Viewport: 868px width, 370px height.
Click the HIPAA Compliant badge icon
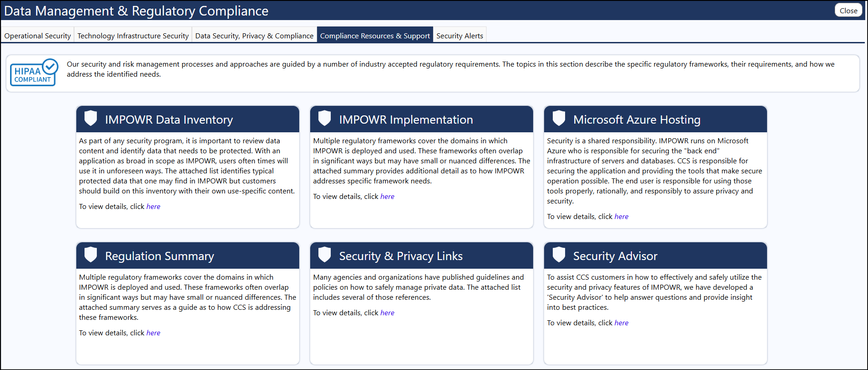coord(34,73)
